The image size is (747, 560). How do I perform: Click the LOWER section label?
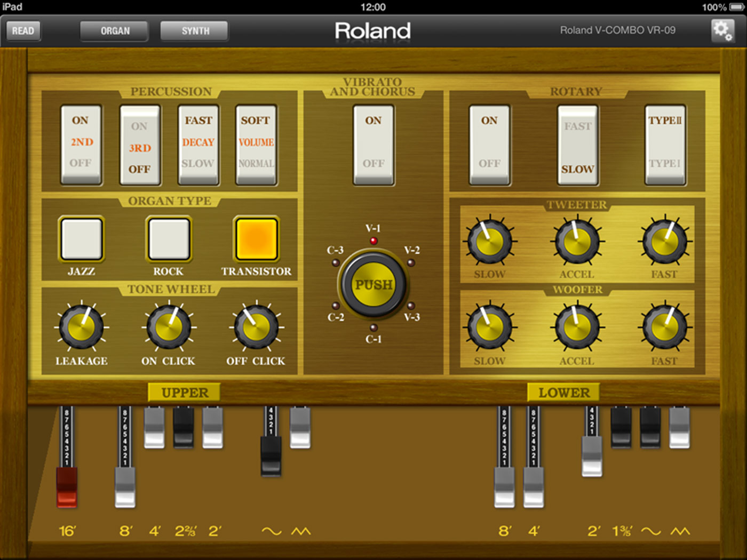(x=563, y=393)
